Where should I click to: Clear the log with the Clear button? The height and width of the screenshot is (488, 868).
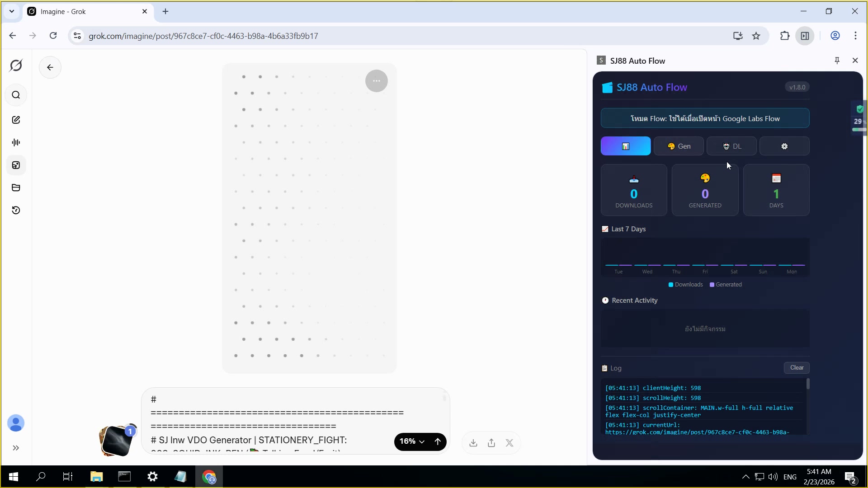(x=797, y=367)
